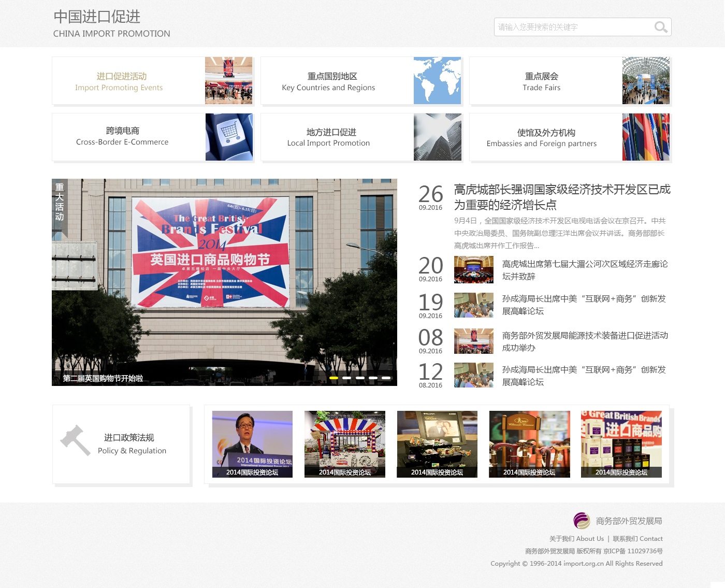The height and width of the screenshot is (588, 725).
Task: Click the date label 26 09.2016
Action: click(431, 197)
